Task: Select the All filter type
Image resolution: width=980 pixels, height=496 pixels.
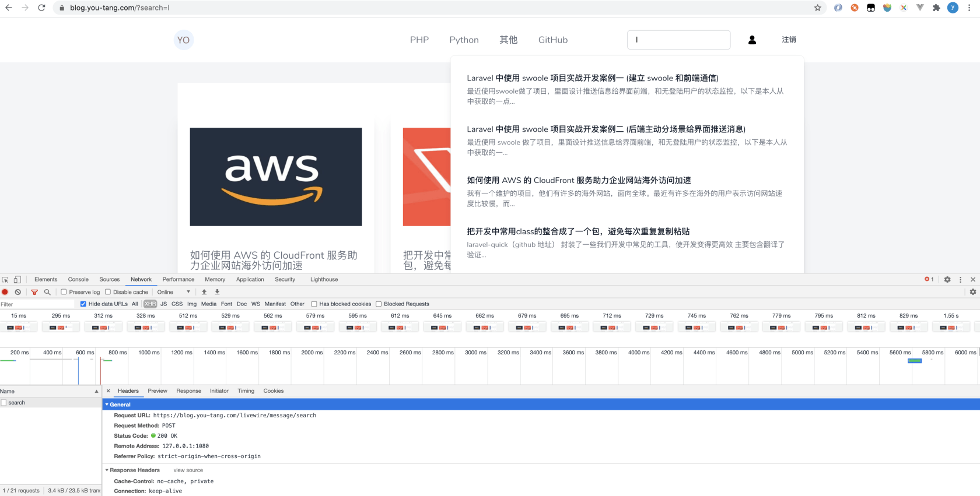Action: [135, 304]
